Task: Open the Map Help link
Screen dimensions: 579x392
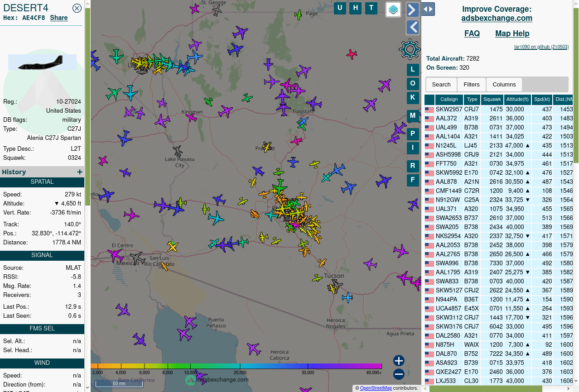Action: 512,33
